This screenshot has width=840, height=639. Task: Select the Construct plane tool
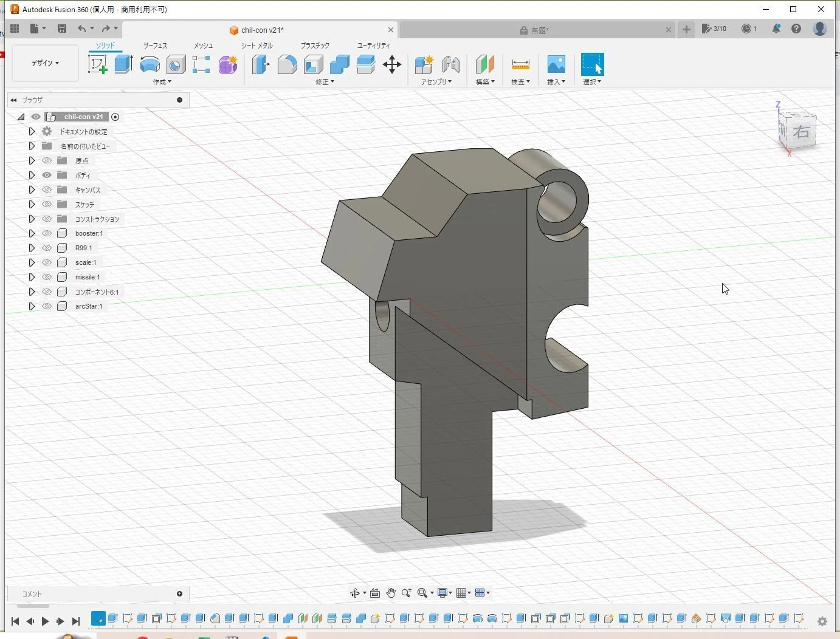pyautogui.click(x=484, y=64)
